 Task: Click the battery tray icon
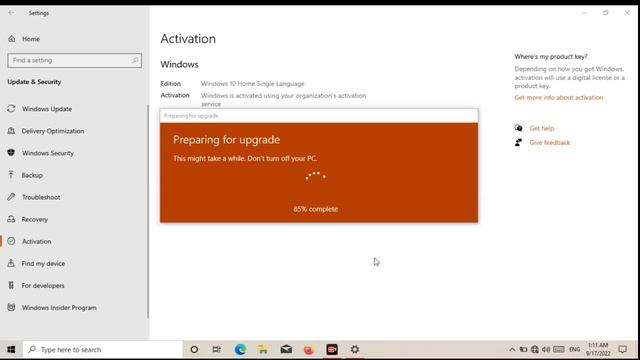click(x=523, y=350)
